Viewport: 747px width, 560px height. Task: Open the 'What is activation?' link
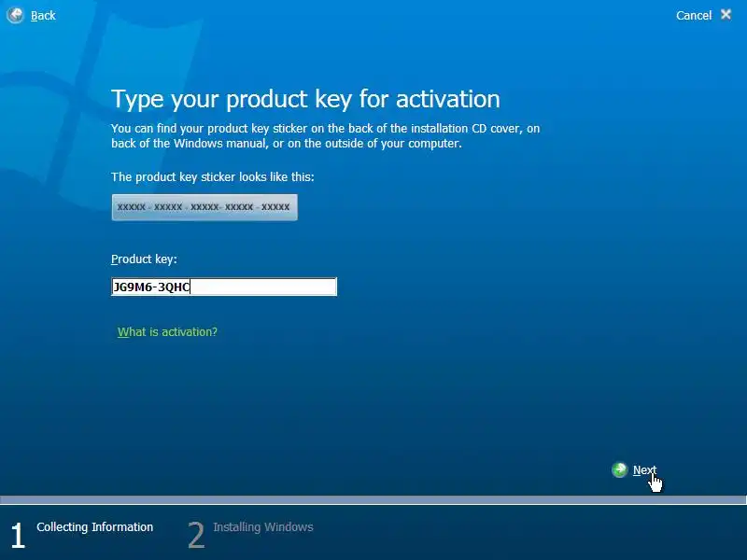tap(167, 332)
